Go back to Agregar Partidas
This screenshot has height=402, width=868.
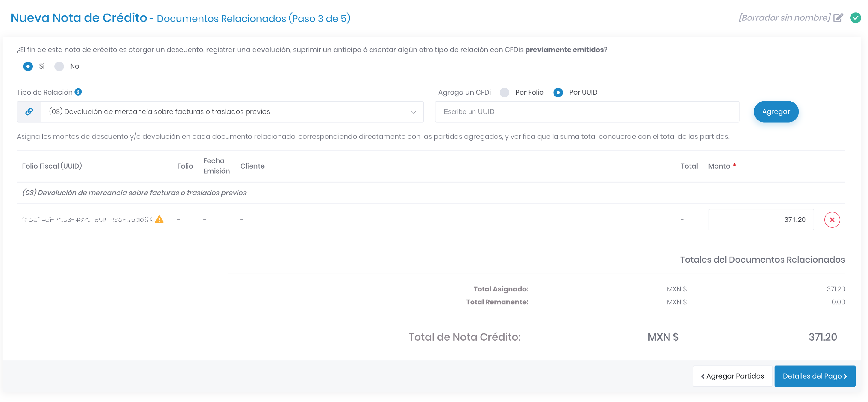[x=732, y=376]
